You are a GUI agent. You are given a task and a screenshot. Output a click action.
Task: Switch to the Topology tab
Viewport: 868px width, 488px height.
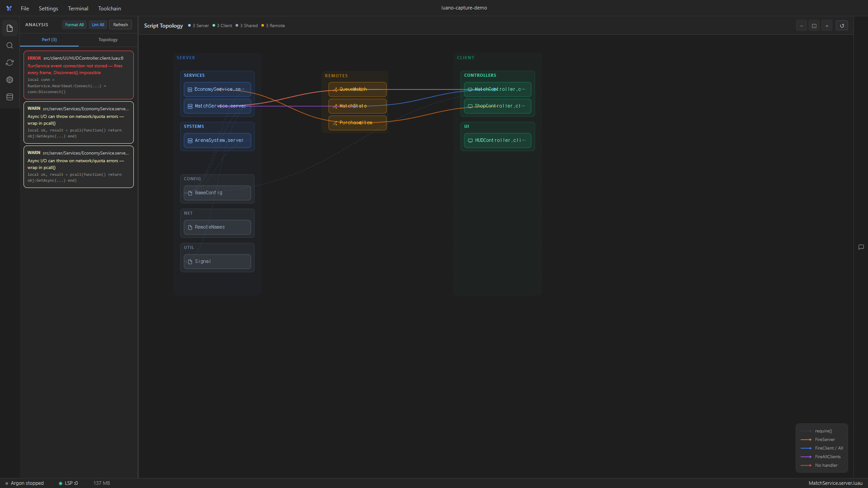108,40
